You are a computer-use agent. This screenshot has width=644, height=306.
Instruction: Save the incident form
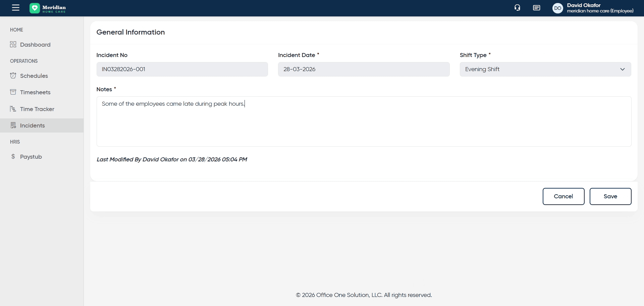[x=610, y=196]
